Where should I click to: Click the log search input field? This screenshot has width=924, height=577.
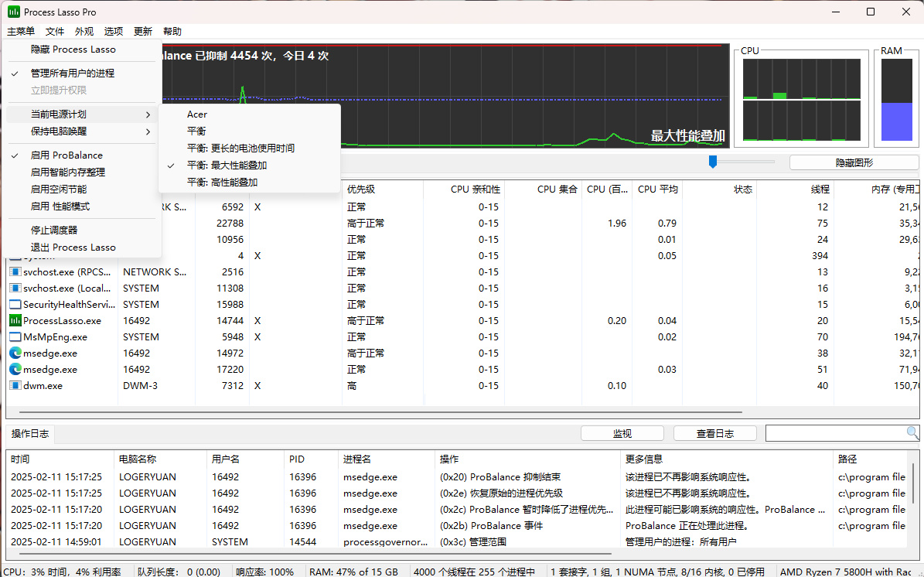tap(836, 433)
